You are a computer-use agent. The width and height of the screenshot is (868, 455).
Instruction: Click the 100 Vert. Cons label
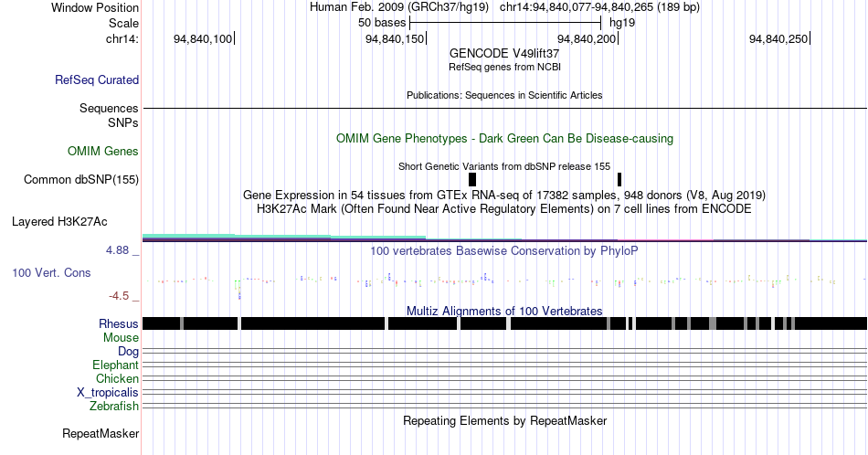(x=51, y=272)
